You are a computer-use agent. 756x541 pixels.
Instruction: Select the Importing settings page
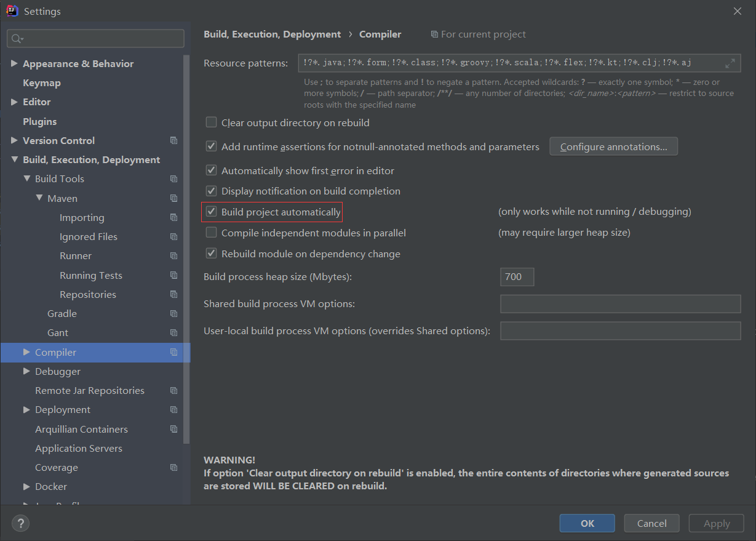click(x=81, y=217)
